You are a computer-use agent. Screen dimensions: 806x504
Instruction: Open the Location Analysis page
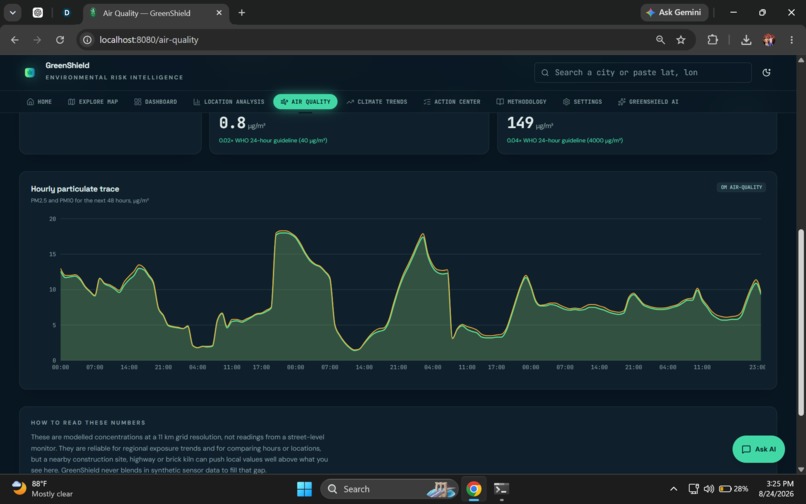[229, 102]
